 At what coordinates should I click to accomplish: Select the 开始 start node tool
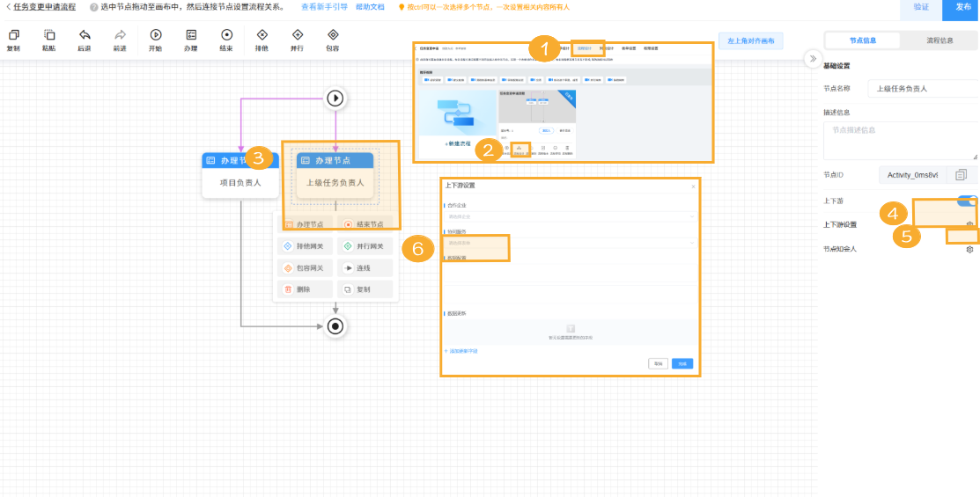pos(156,35)
